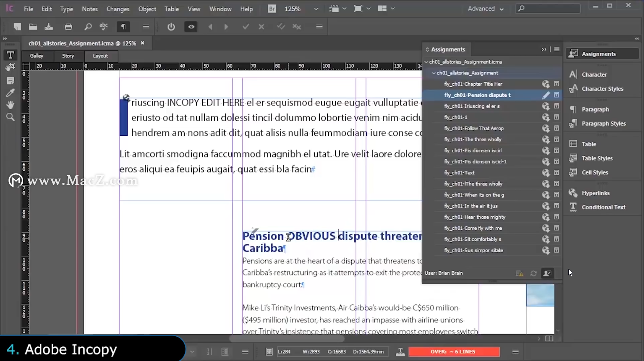Open the Assignments panel menu

pos(556,49)
